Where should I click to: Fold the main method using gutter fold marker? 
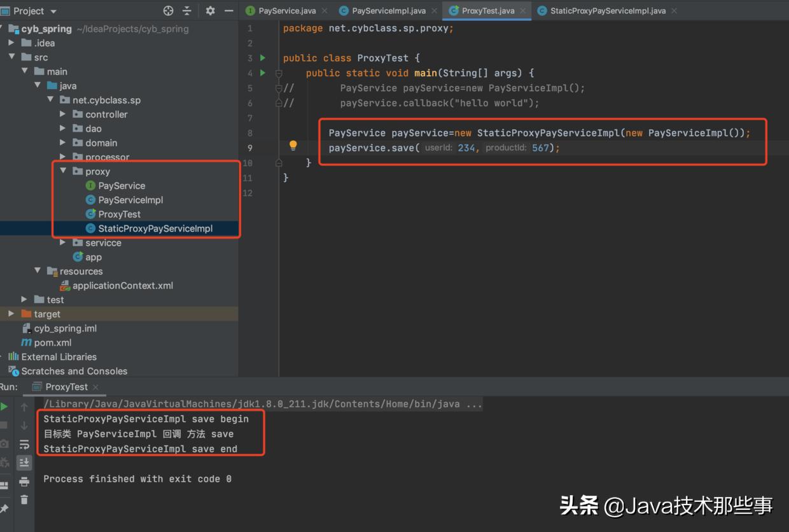tap(279, 73)
